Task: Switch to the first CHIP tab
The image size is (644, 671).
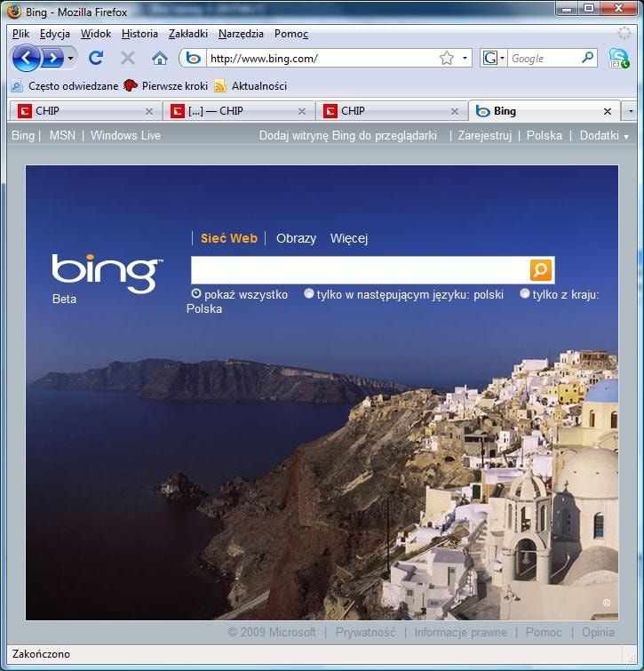Action: (85, 111)
